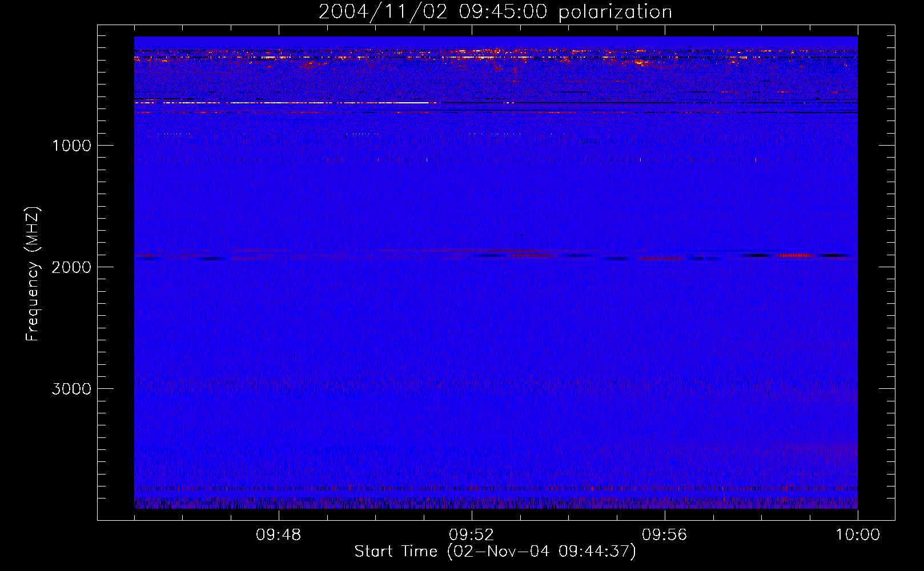Image resolution: width=924 pixels, height=571 pixels.
Task: Select the 'Start Time (02-Nov-04 09:44:37)' axis label
Action: coord(495,552)
